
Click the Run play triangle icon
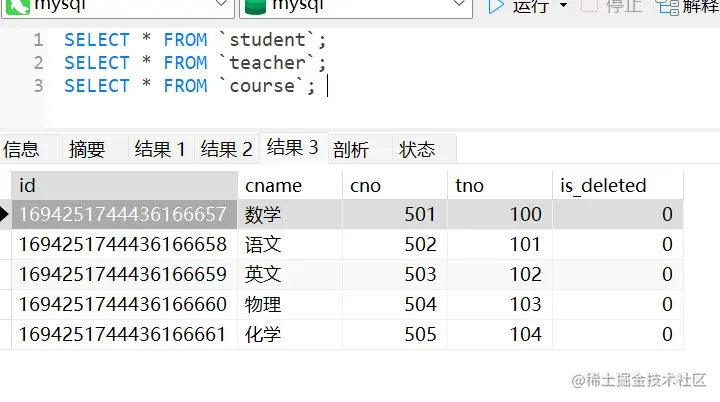[495, 6]
